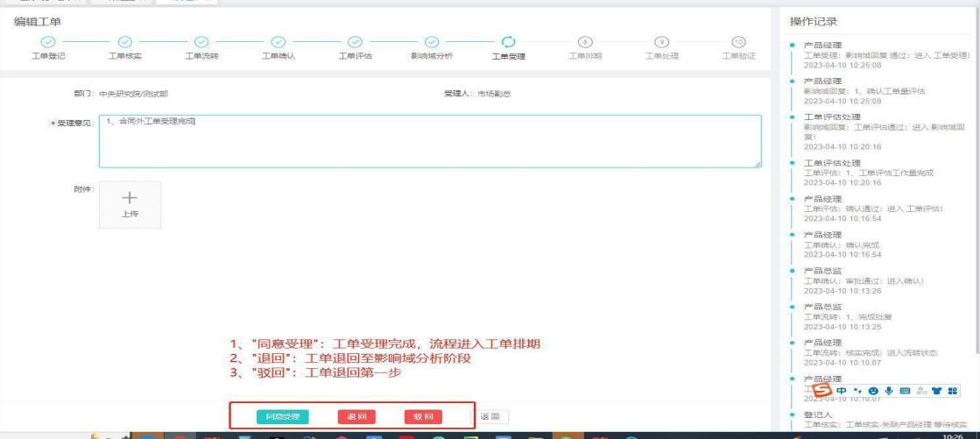Viewport: 980px width, 439px height.
Task: Click the 返回 button
Action: point(492,416)
